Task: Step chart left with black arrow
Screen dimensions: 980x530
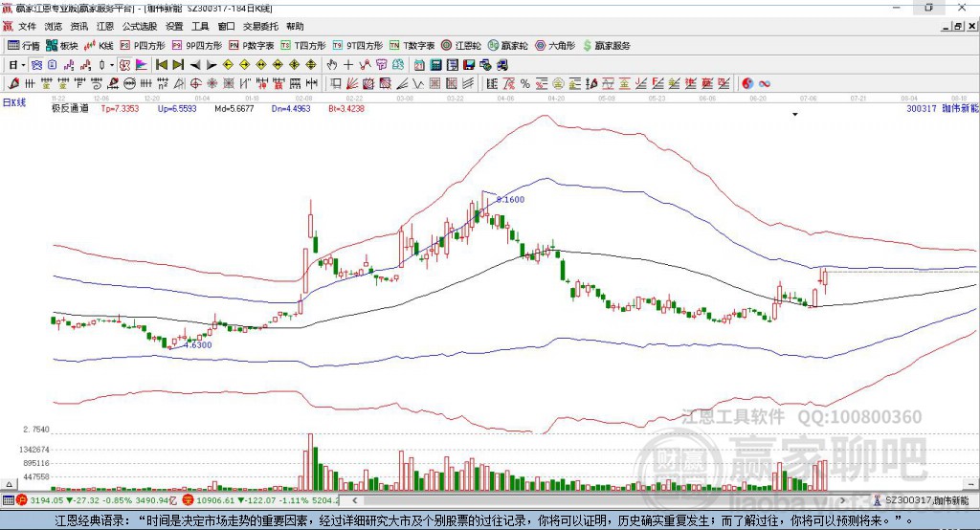Action: tap(195, 64)
